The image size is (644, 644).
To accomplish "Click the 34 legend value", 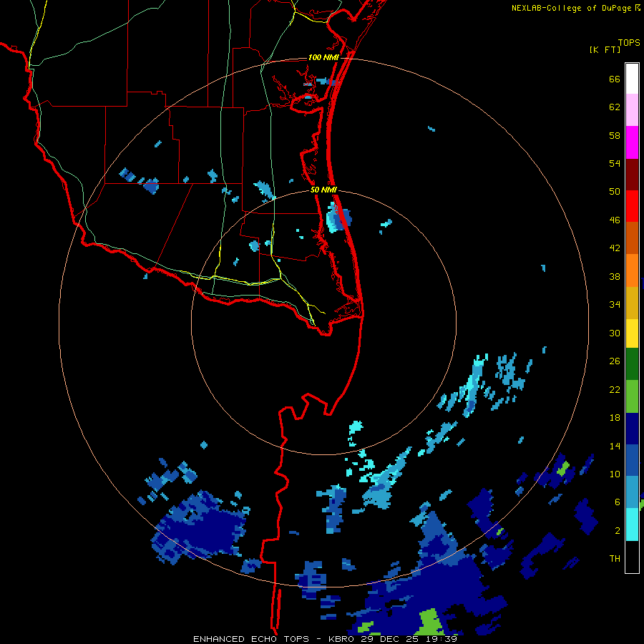I will tap(615, 305).
